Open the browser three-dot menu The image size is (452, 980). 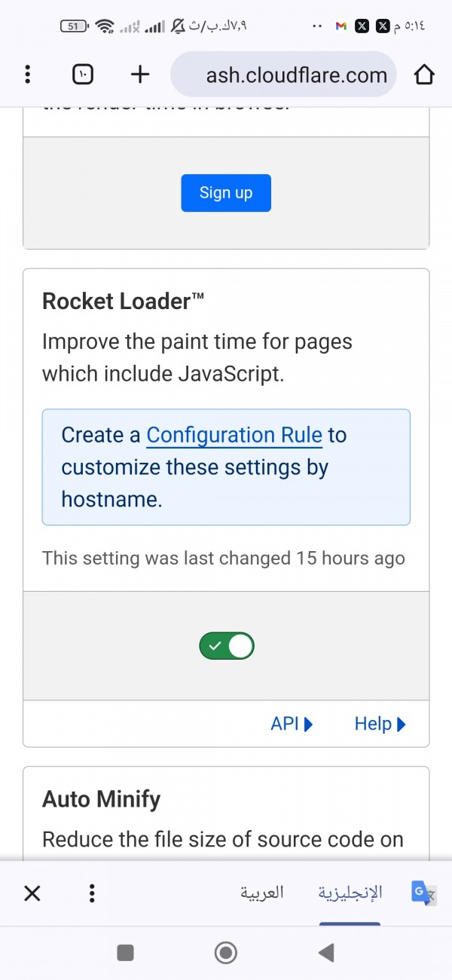click(28, 74)
